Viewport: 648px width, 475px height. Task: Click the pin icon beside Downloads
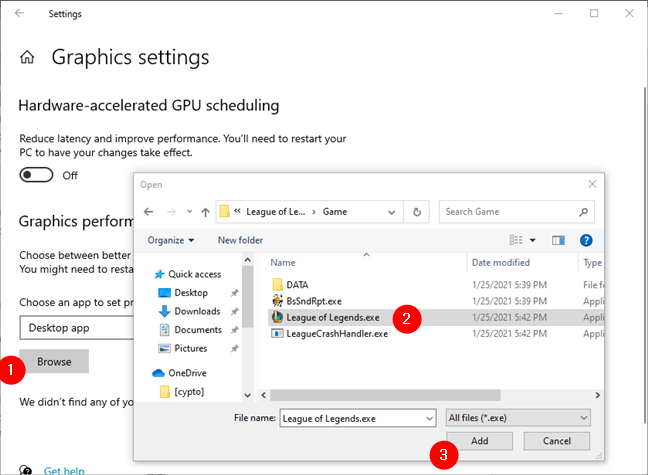[234, 311]
